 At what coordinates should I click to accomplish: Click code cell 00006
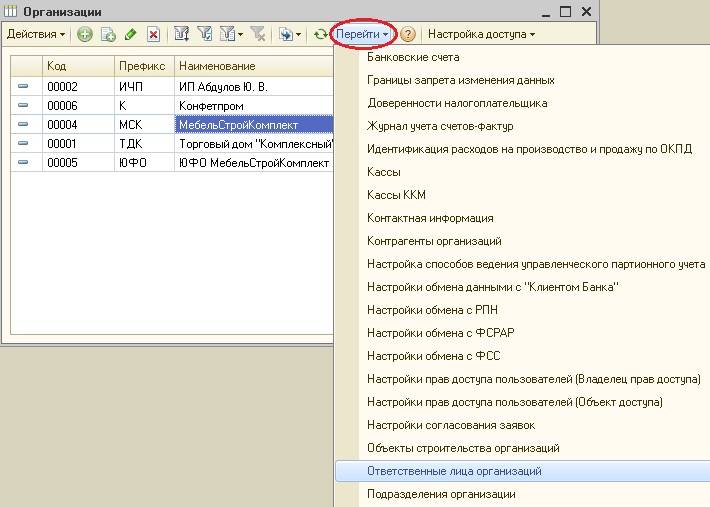click(x=78, y=105)
